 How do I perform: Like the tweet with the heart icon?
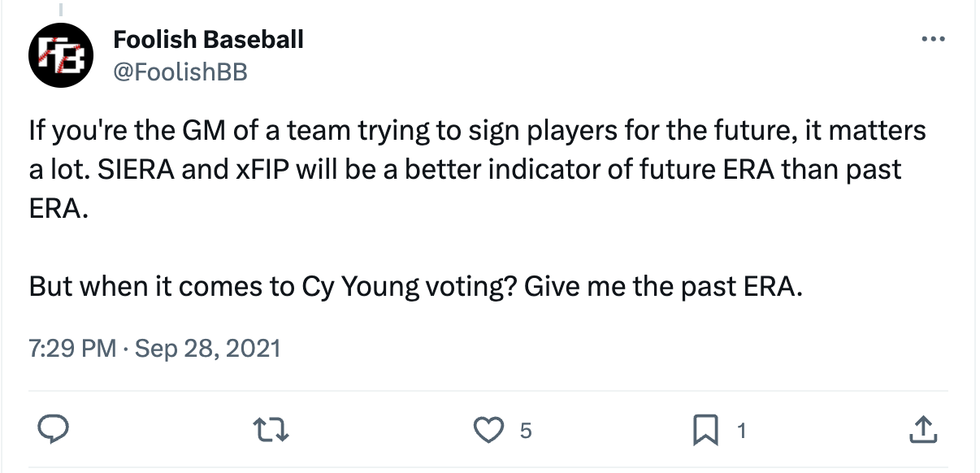point(488,430)
